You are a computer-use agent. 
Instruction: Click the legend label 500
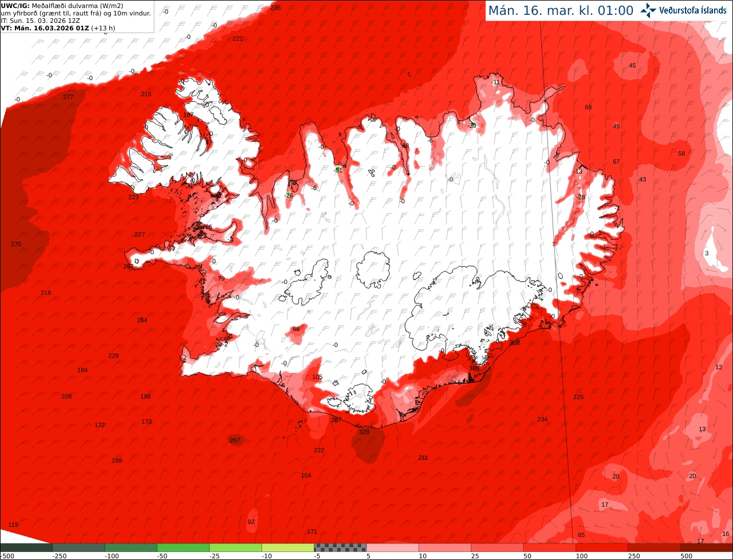point(686,556)
